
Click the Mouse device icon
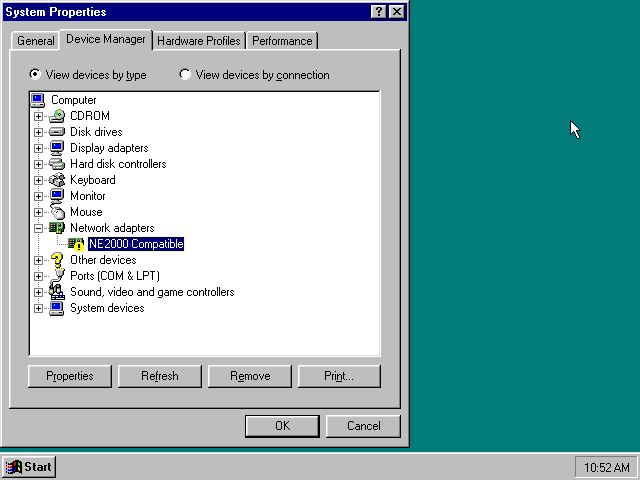coord(58,212)
